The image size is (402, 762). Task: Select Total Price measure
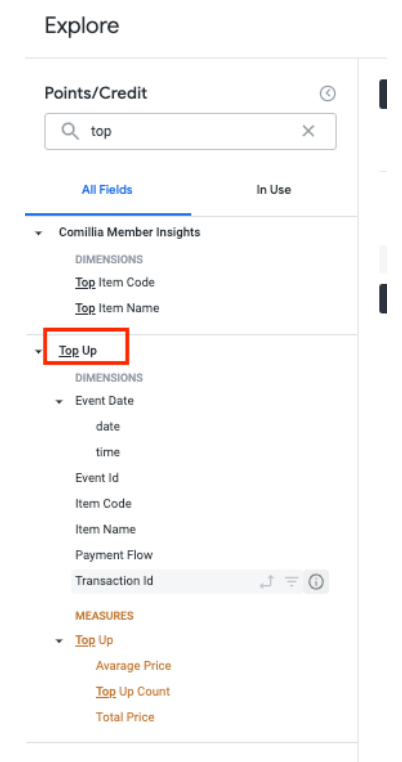[125, 717]
